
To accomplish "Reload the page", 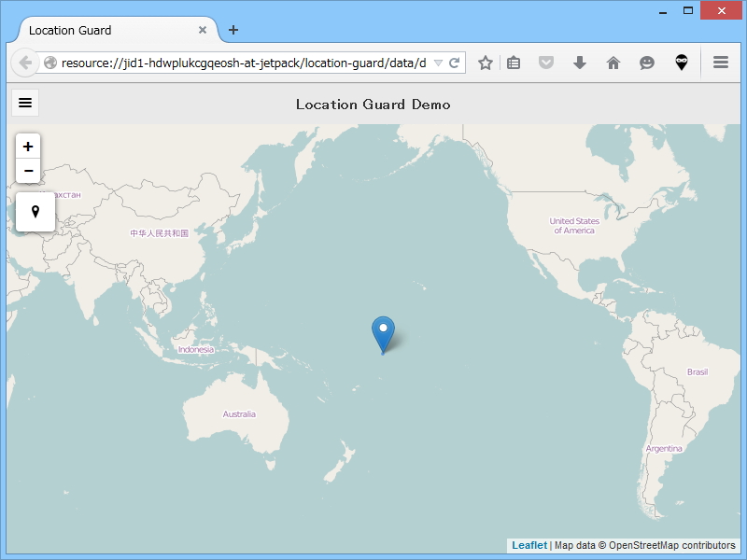I will [x=456, y=63].
